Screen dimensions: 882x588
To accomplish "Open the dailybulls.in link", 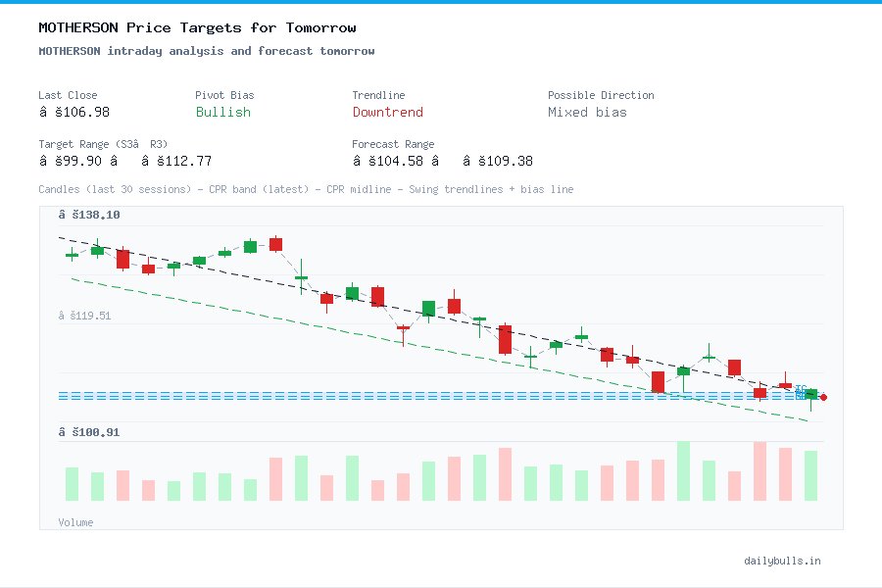I will click(x=782, y=561).
